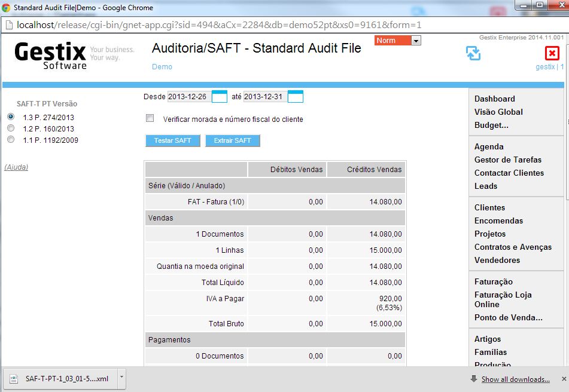569x392 pixels.
Task: Open Faturação Loja Online menu item
Action: coord(503,299)
